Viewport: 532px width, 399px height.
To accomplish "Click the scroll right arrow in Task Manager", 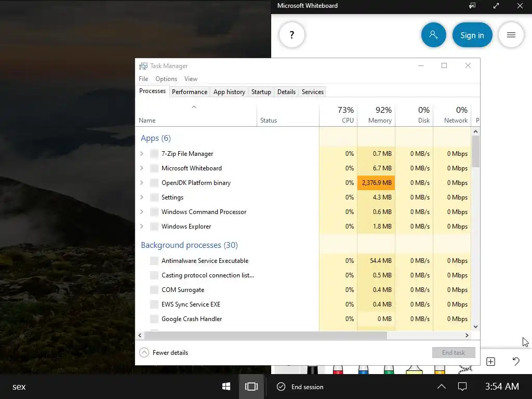I will (x=467, y=335).
